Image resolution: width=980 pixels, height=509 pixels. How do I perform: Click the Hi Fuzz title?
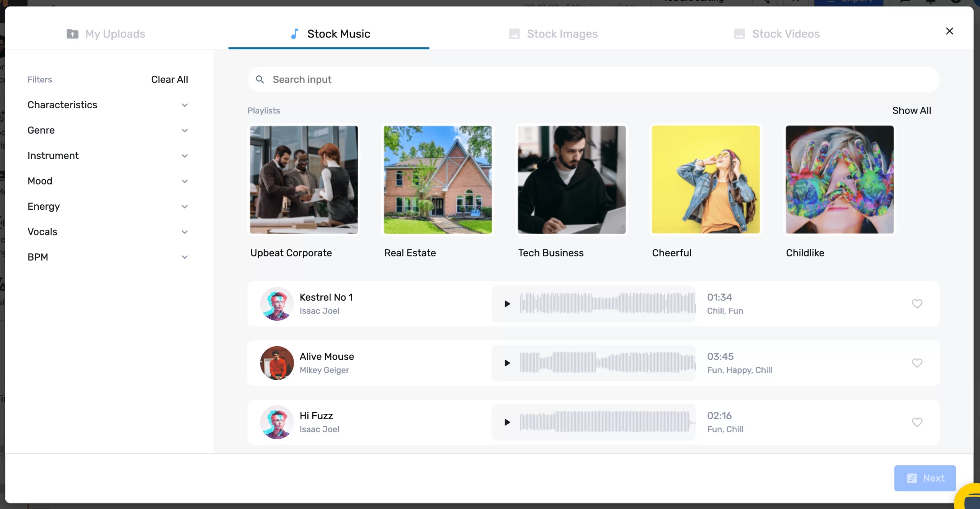coord(316,416)
